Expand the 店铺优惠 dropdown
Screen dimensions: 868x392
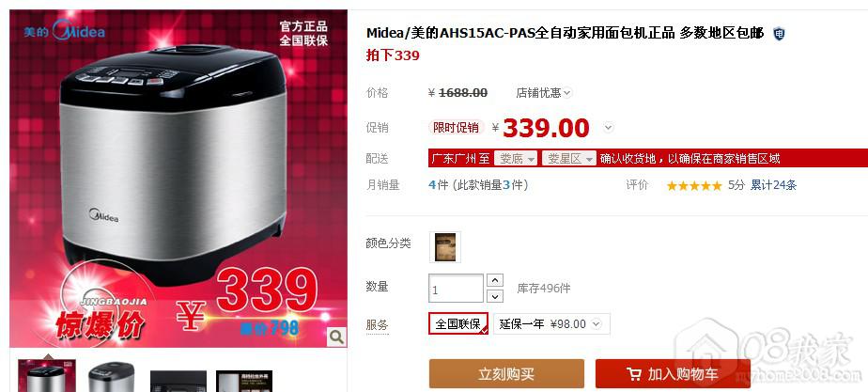pos(544,93)
